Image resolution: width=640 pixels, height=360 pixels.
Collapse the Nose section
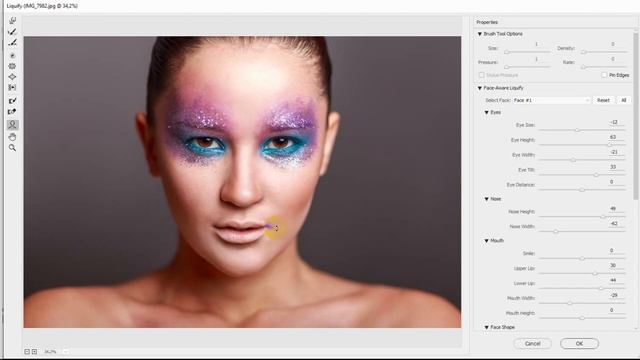click(x=487, y=199)
